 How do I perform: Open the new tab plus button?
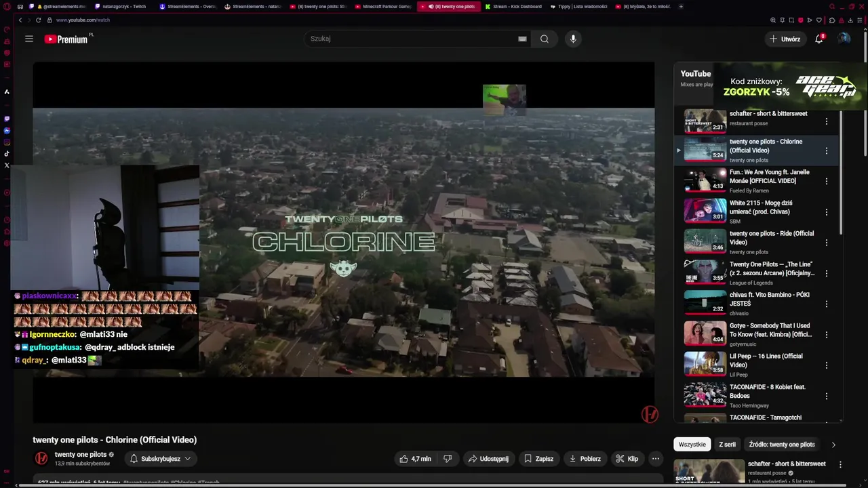coord(681,7)
